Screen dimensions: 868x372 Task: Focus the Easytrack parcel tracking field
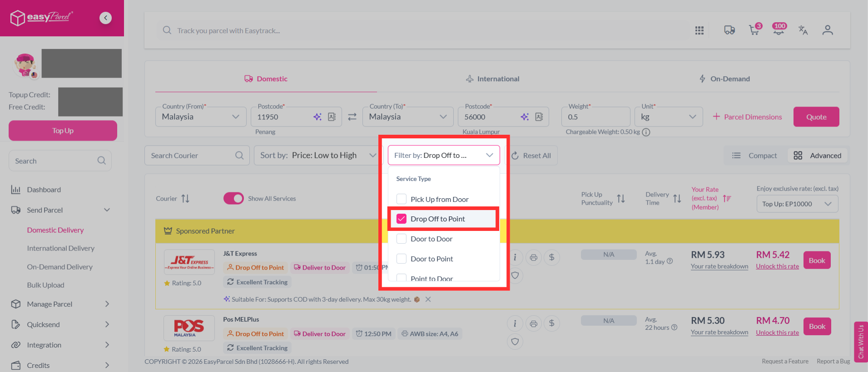(x=422, y=30)
